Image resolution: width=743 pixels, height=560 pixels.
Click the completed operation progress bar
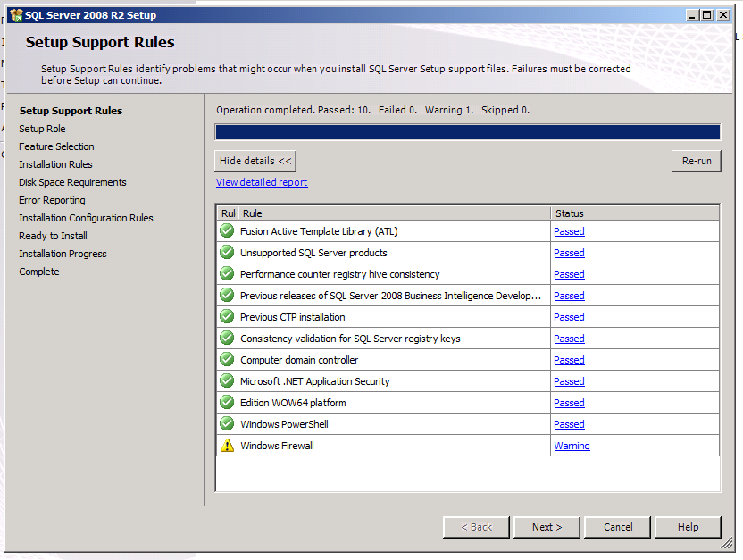pyautogui.click(x=468, y=132)
